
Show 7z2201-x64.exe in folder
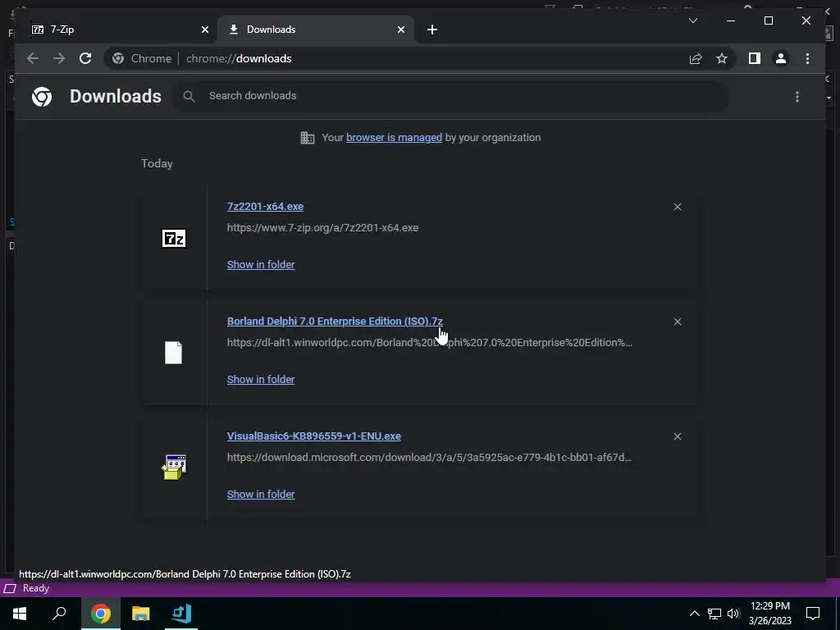(x=261, y=265)
